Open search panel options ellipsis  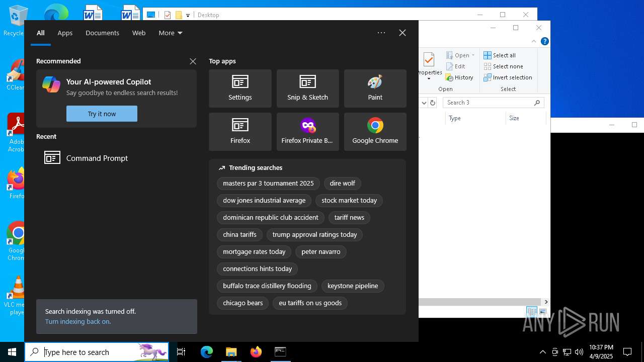click(x=381, y=33)
